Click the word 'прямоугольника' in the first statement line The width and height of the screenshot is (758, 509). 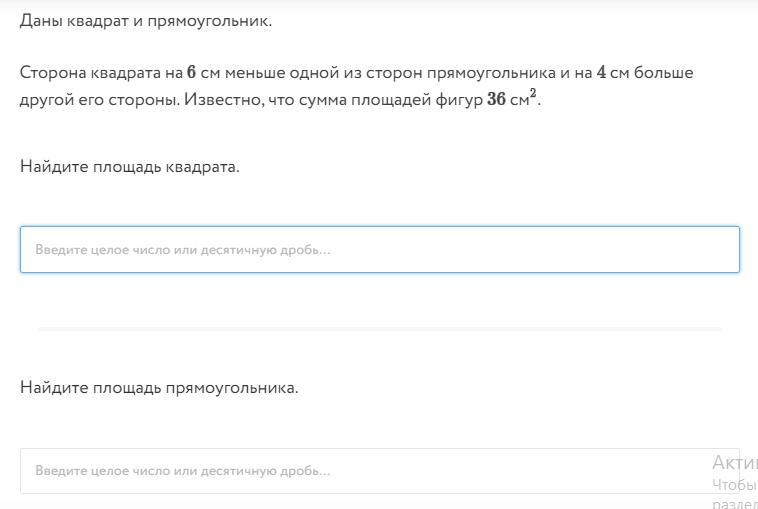click(x=491, y=73)
